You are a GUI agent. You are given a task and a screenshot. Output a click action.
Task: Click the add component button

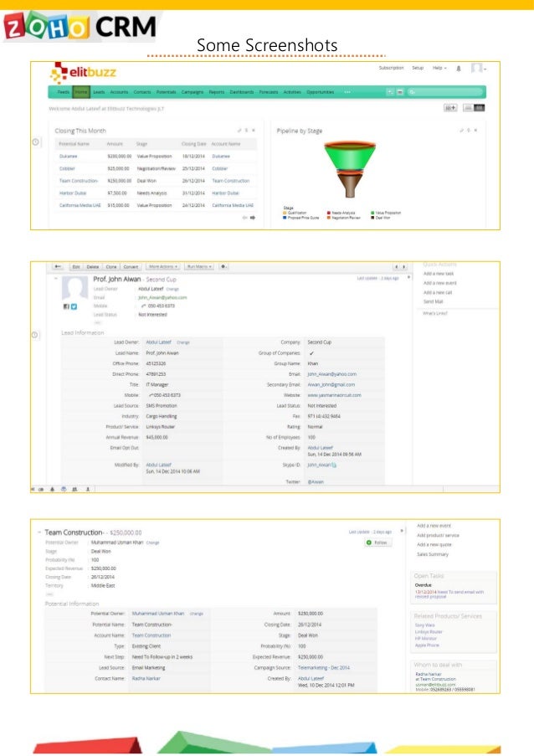[450, 108]
